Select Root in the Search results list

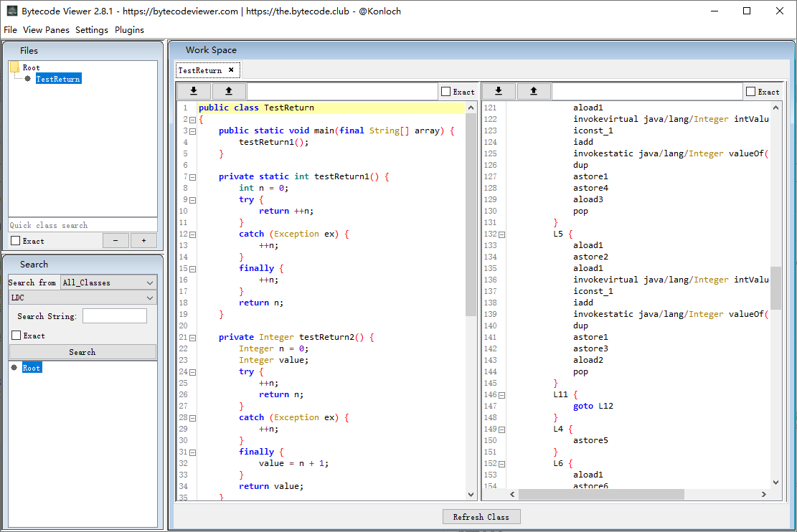[32, 367]
